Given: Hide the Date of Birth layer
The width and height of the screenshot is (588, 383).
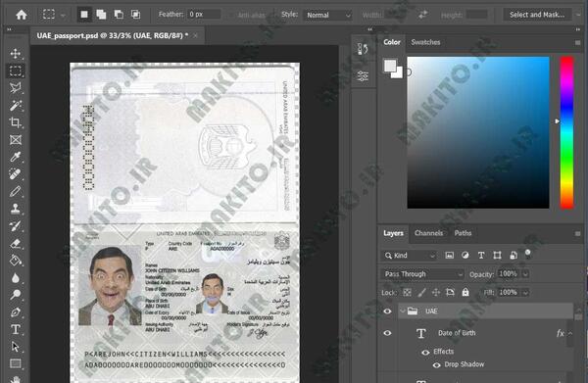Looking at the screenshot, I should pos(387,333).
